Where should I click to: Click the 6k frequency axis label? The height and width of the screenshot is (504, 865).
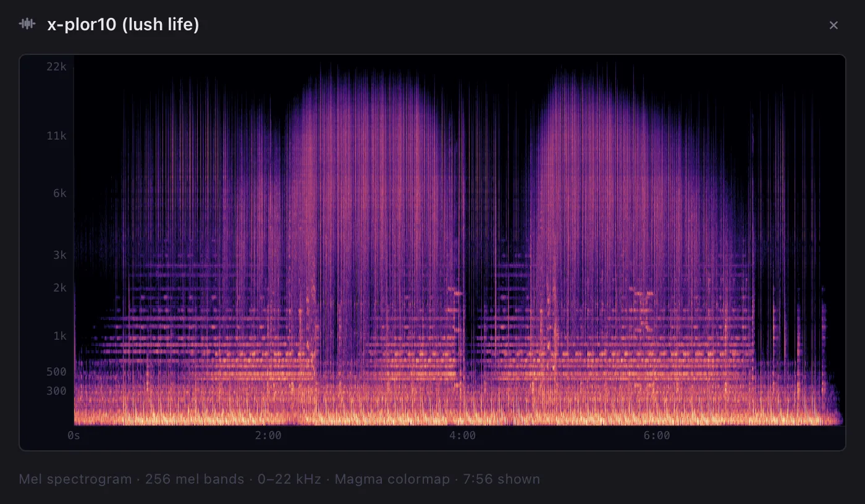click(x=59, y=193)
